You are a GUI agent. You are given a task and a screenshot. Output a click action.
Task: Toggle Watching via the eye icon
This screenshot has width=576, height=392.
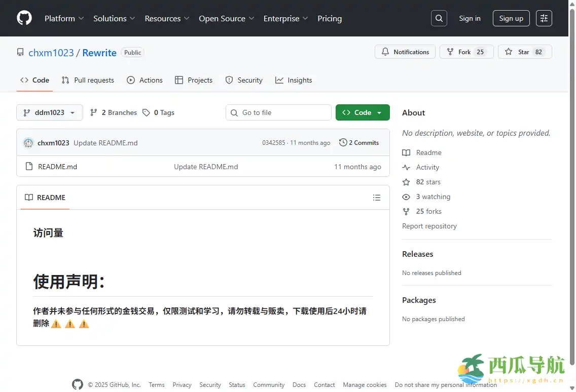[406, 197]
